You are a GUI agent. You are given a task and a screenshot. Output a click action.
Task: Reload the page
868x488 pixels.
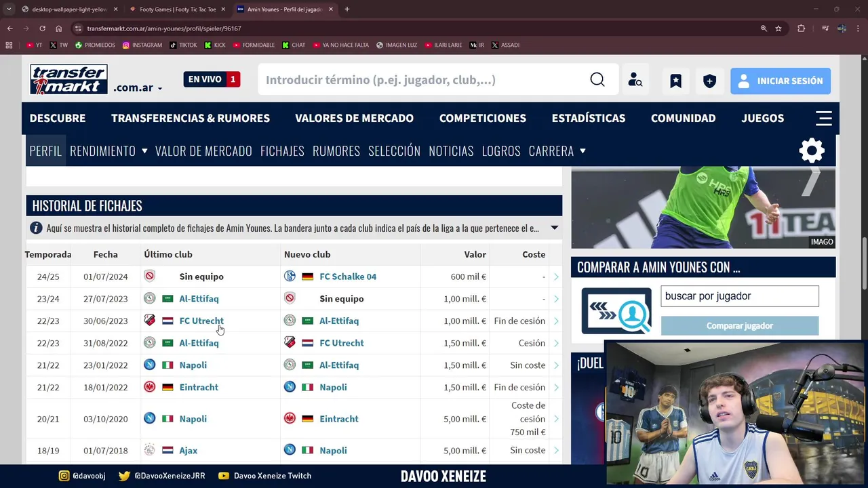(42, 28)
